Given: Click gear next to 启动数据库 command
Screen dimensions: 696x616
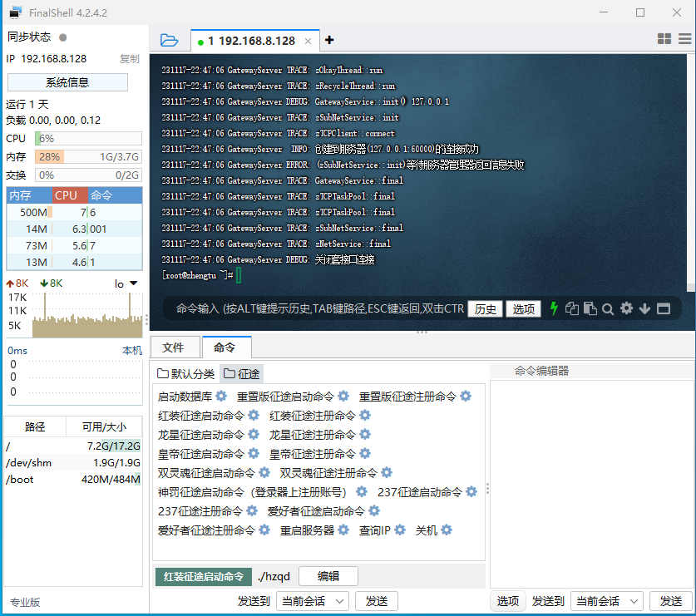Looking at the screenshot, I should [221, 397].
